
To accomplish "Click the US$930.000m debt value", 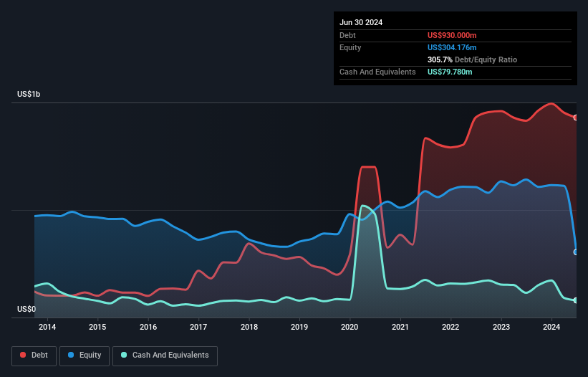I will click(452, 35).
